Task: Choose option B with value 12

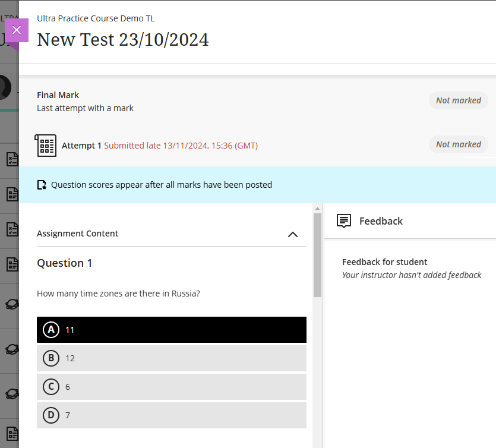Action: (x=171, y=358)
